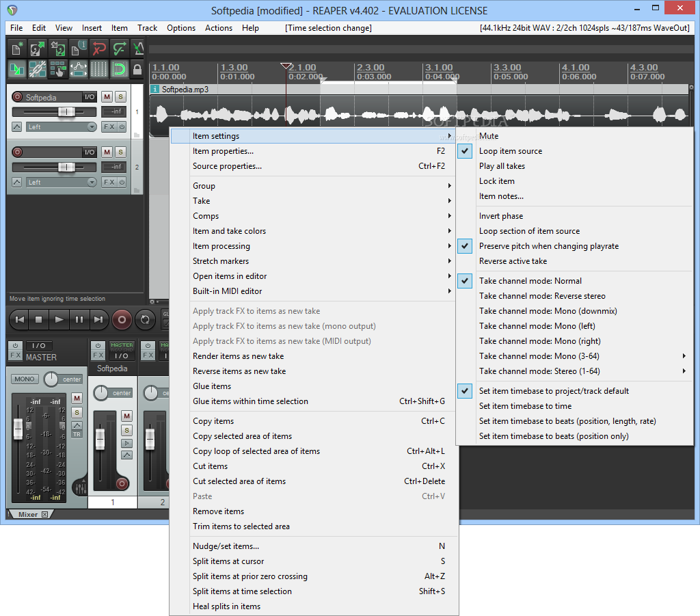Open track 2 envelope button
Image resolution: width=700 pixels, height=616 pixels.
point(17,183)
